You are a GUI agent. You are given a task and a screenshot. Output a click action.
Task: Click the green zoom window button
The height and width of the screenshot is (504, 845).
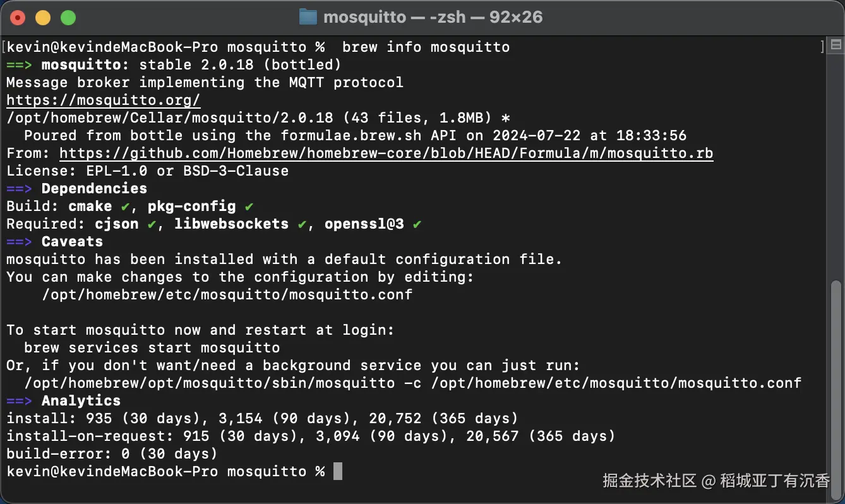(68, 18)
